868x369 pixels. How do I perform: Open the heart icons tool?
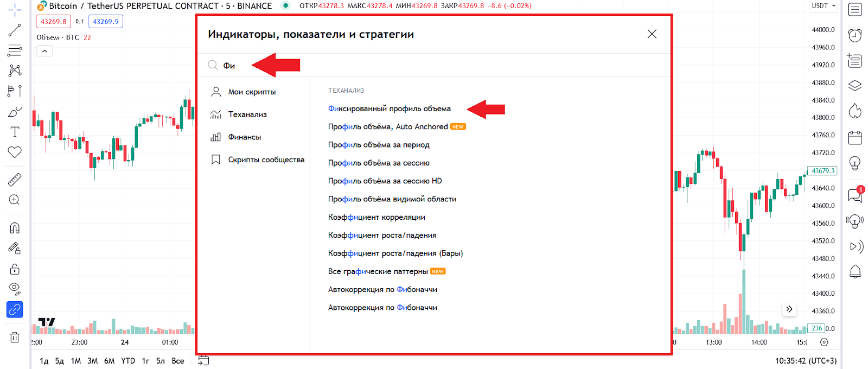(x=15, y=152)
